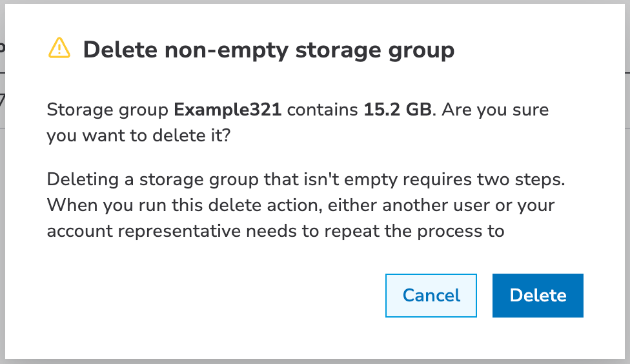
Task: Click the bold 15.2 GB size value
Action: [397, 110]
